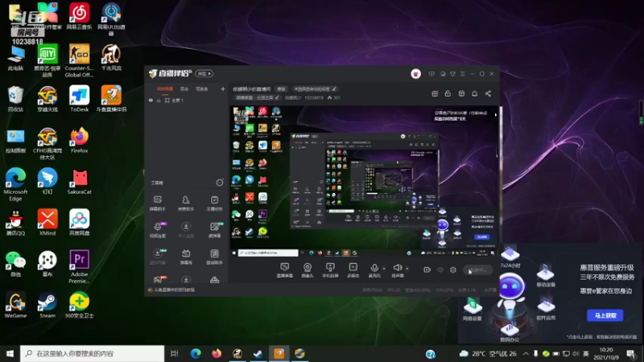This screenshot has width=644, height=362.
Task: Click the 马上获取 button in HP popup
Action: (x=605, y=315)
